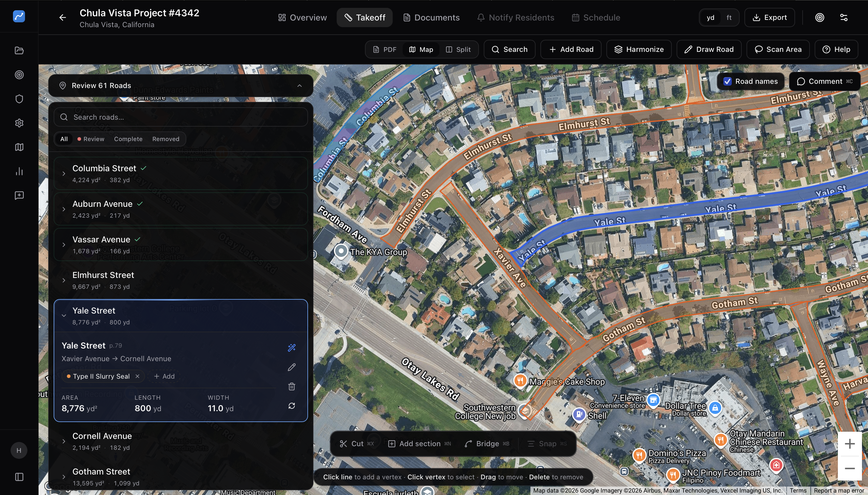
Task: Click Add section tool
Action: point(419,443)
